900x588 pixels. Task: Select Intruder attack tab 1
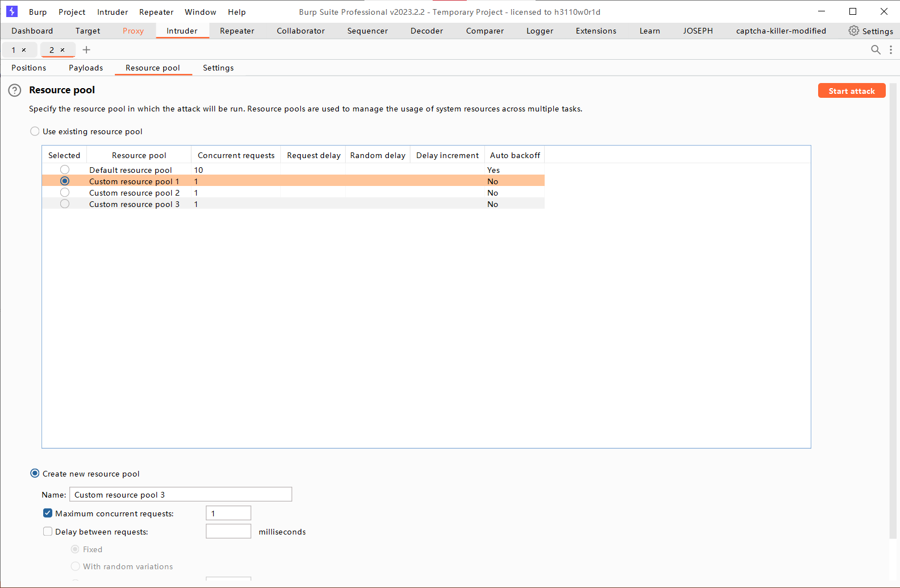point(14,50)
